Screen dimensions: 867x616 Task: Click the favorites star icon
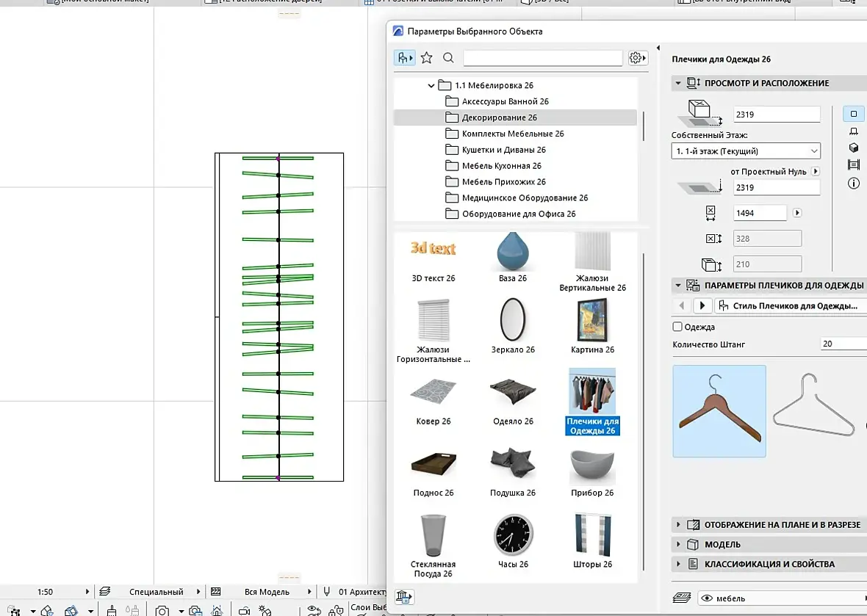tap(426, 58)
